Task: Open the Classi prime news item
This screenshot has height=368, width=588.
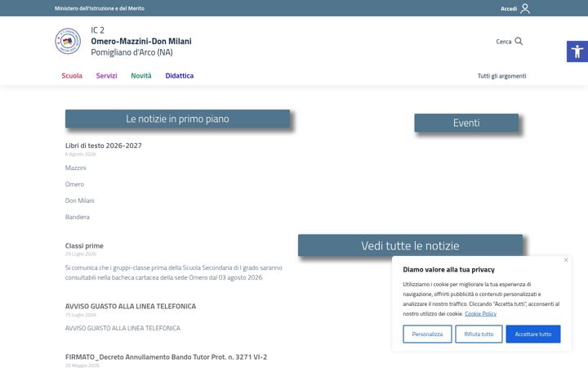Action: (84, 245)
